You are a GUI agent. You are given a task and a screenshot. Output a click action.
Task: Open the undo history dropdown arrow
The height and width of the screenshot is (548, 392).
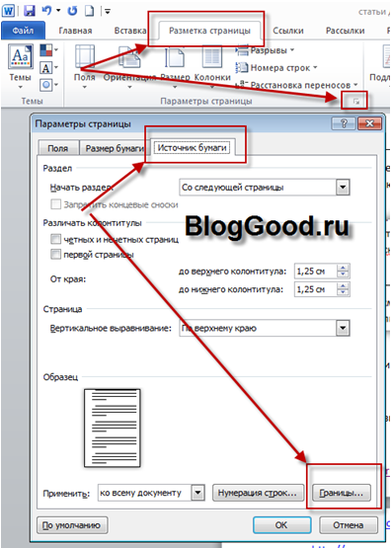point(58,11)
